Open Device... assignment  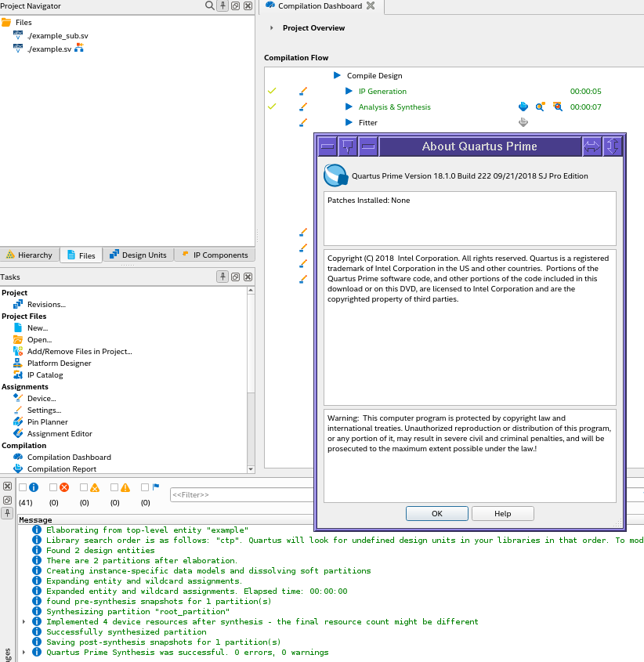42,399
